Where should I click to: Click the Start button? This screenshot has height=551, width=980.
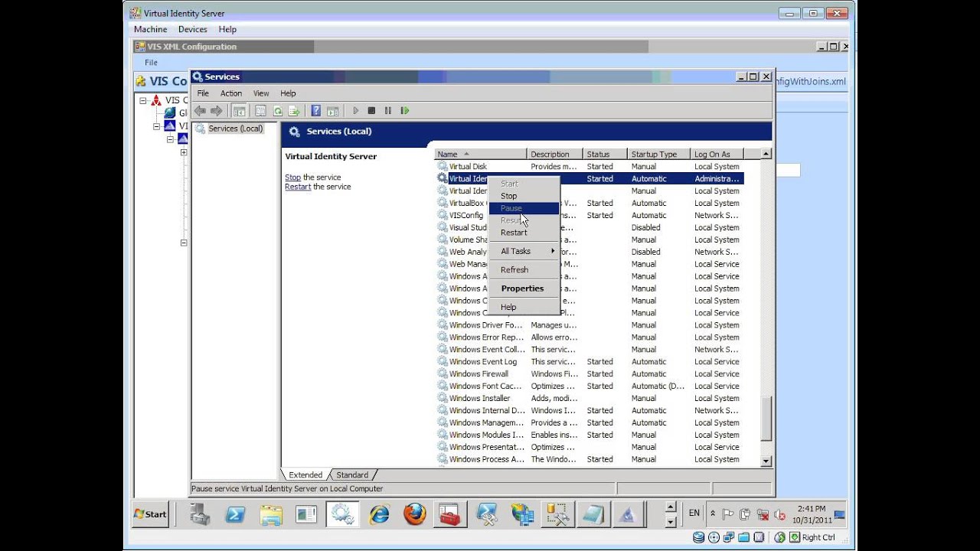click(150, 514)
